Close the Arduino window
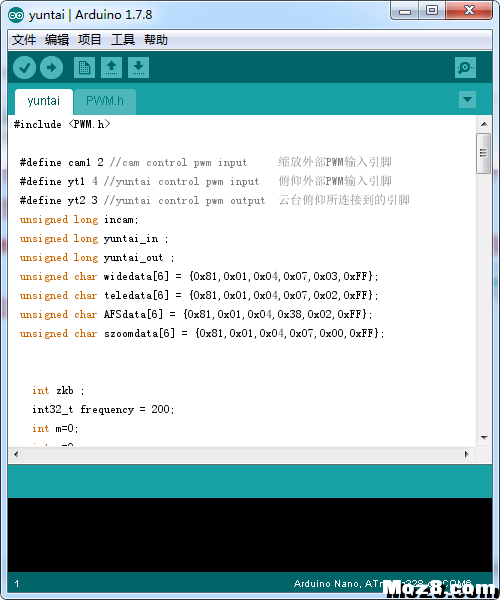Screen dimensions: 500x600 point(469,11)
